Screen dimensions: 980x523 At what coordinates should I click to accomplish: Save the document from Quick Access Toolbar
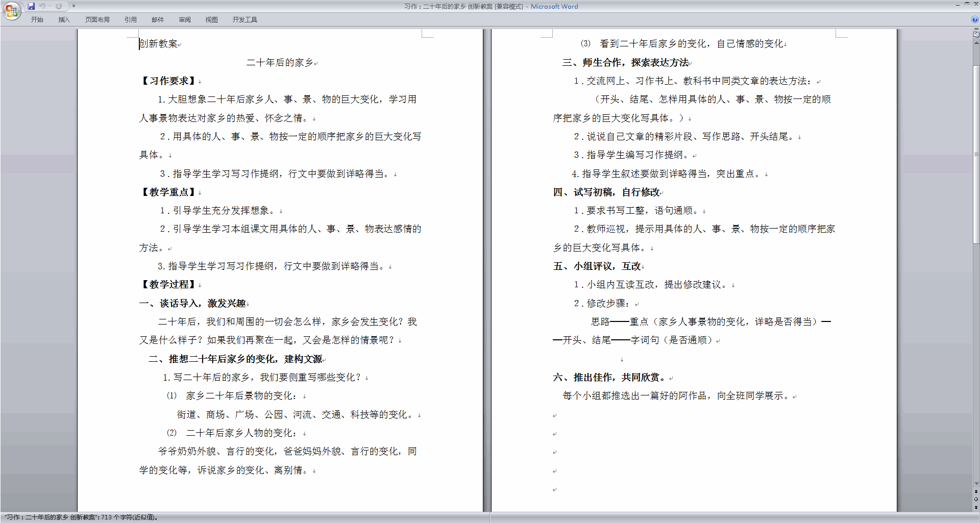31,6
